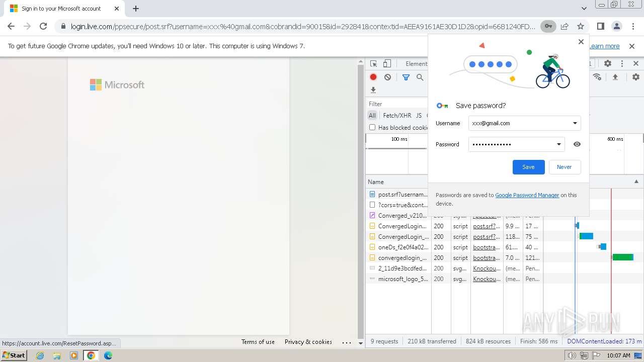
Task: Open Internet Explorer from taskbar
Action: coord(40,355)
